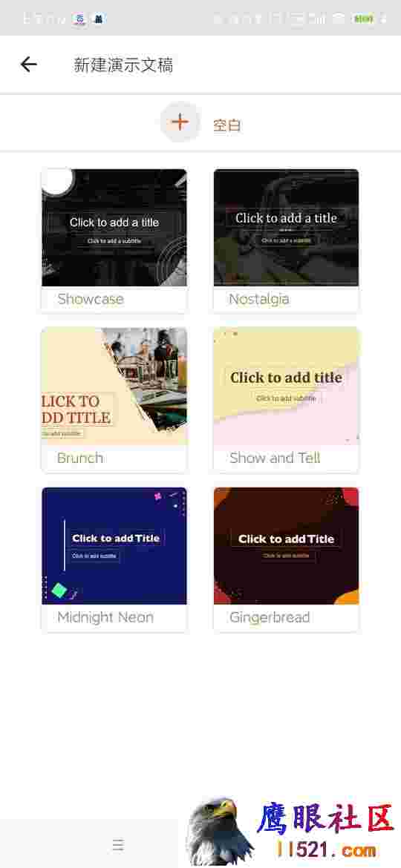Select the Show and Tell template preview
Image resolution: width=401 pixels, height=868 pixels.
(x=287, y=387)
